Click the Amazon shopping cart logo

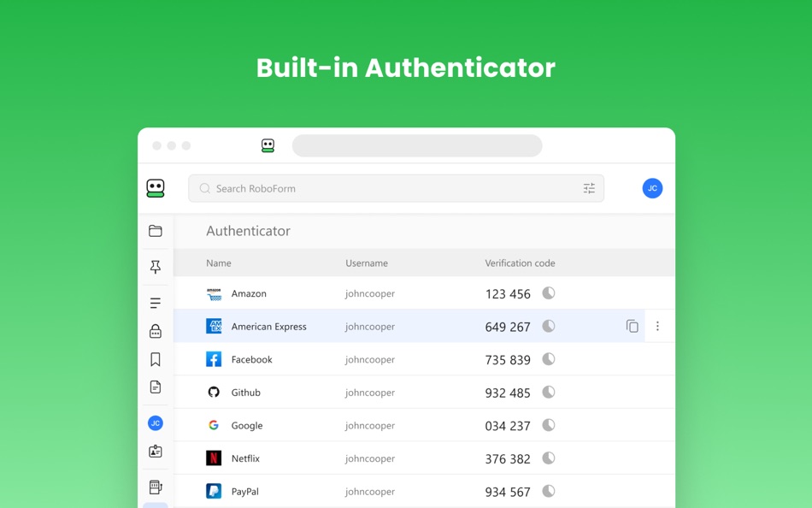pyautogui.click(x=214, y=294)
